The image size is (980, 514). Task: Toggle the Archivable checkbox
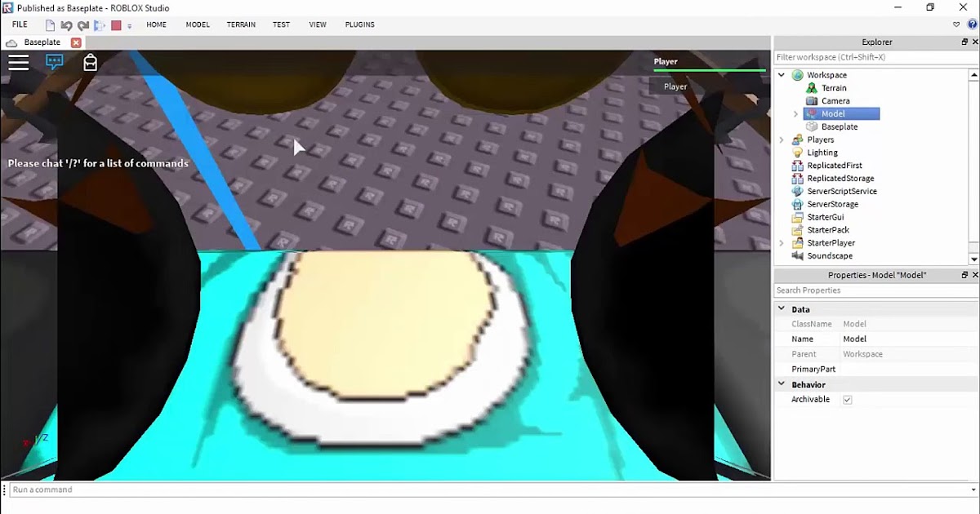[847, 400]
